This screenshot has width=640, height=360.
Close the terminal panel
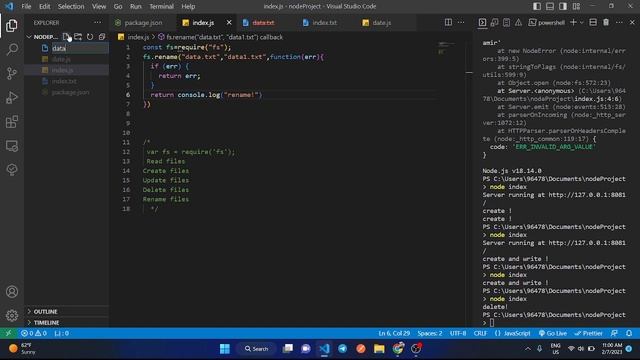point(632,22)
